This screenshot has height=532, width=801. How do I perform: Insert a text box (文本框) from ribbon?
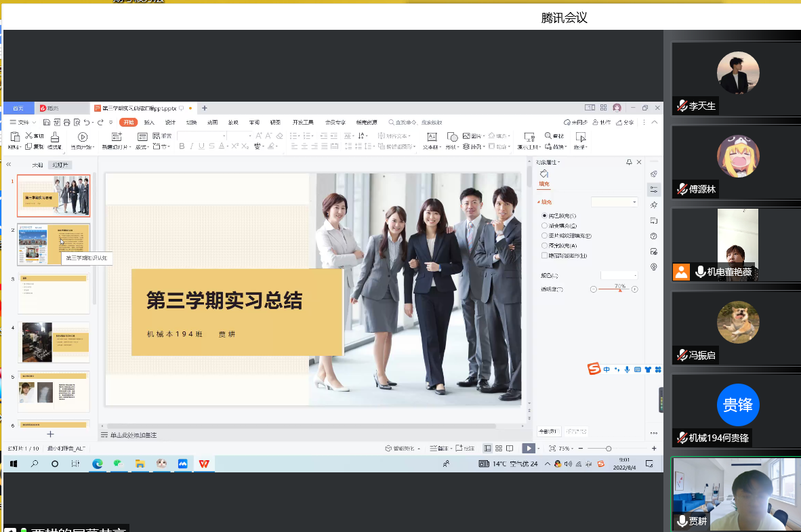click(x=431, y=138)
